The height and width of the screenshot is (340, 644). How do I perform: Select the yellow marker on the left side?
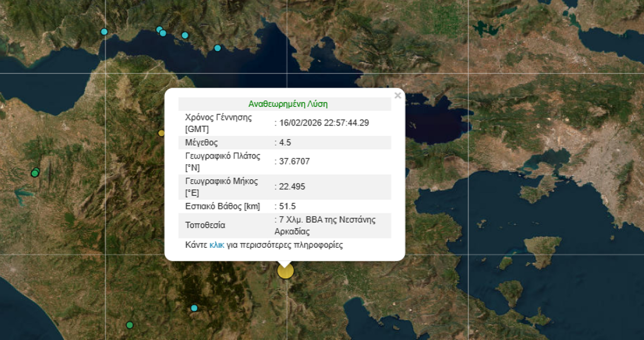coord(161,133)
